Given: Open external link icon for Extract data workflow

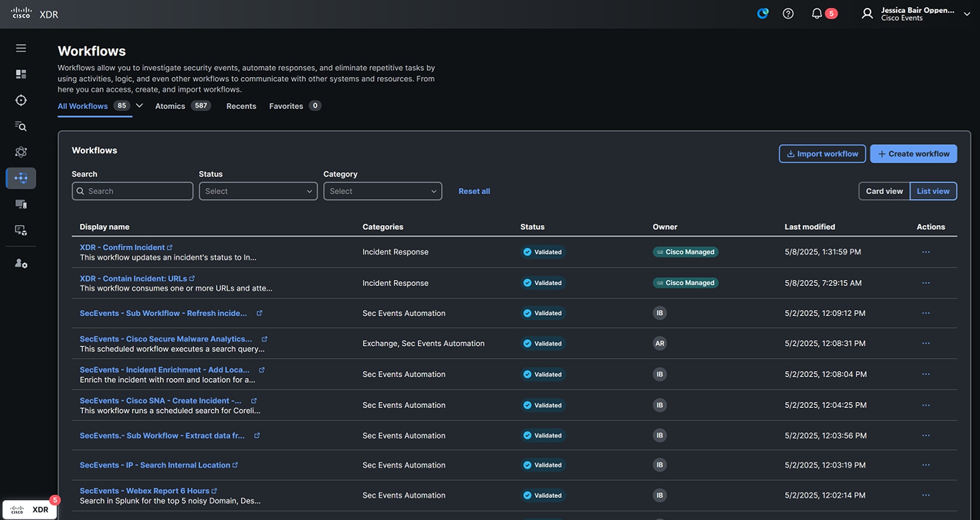Looking at the screenshot, I should coord(257,436).
